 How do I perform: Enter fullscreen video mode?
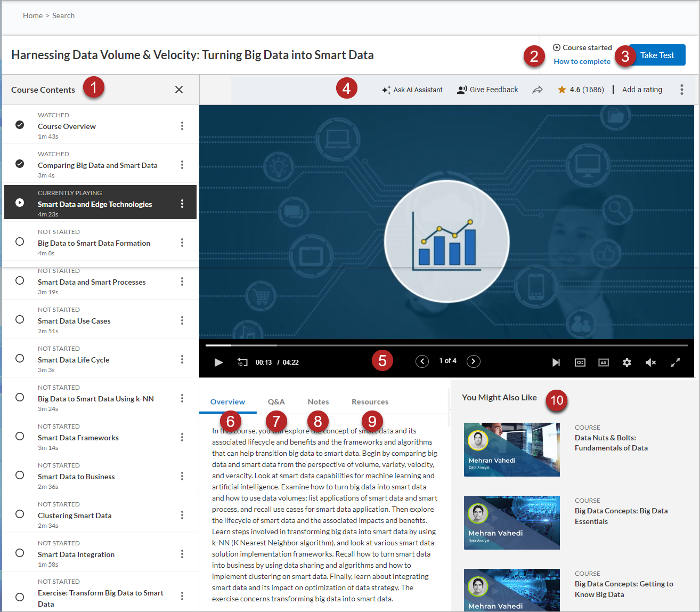675,363
